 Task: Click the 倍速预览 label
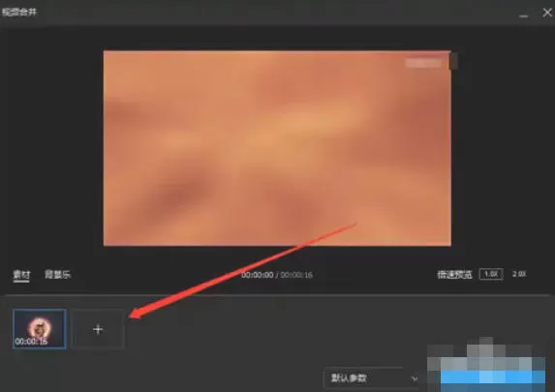pyautogui.click(x=454, y=275)
